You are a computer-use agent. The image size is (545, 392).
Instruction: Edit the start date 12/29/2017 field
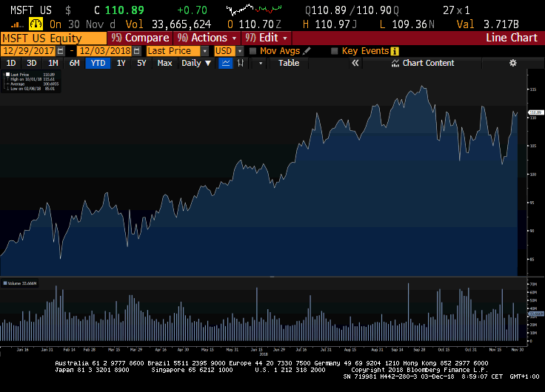click(x=28, y=51)
